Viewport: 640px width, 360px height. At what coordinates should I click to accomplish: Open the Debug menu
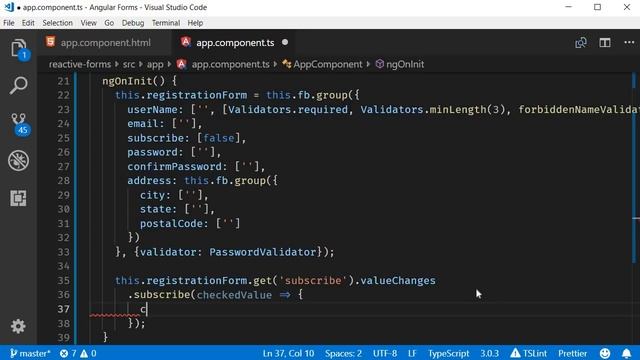pyautogui.click(x=133, y=23)
